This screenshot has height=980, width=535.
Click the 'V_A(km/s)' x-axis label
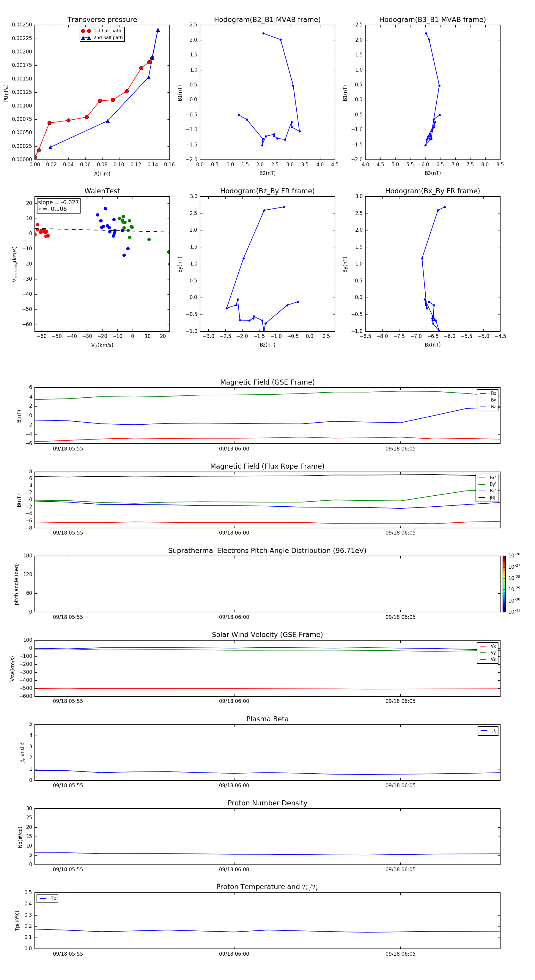pyautogui.click(x=102, y=345)
